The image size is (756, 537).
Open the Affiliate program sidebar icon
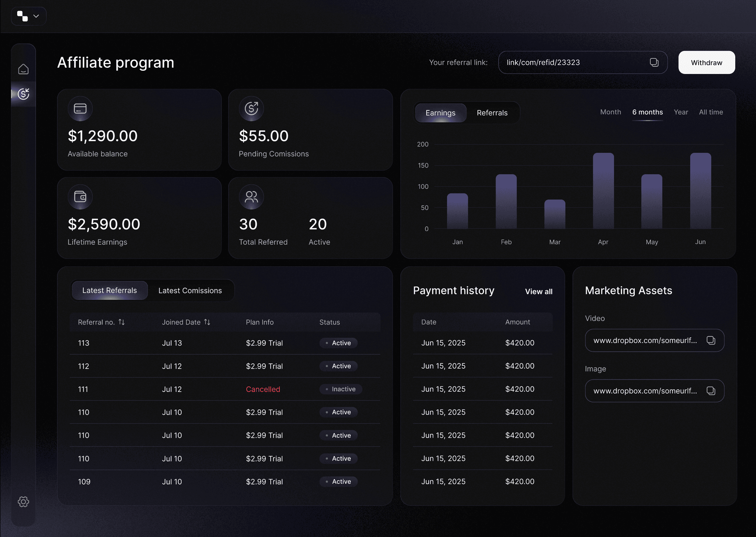click(23, 94)
